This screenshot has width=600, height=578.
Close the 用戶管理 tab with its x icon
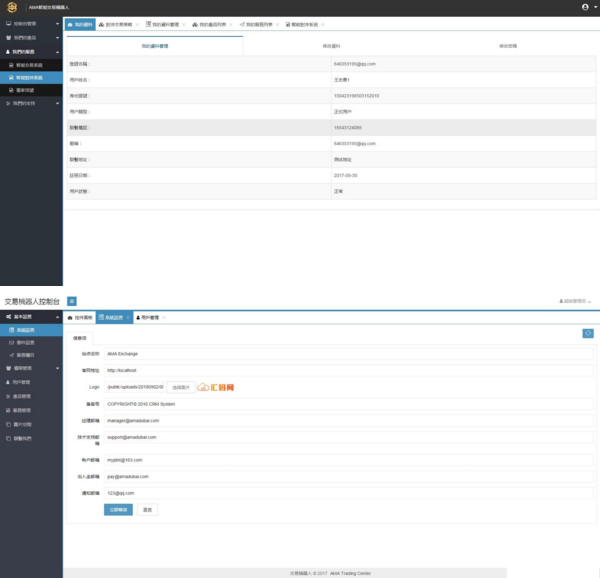[x=164, y=318]
